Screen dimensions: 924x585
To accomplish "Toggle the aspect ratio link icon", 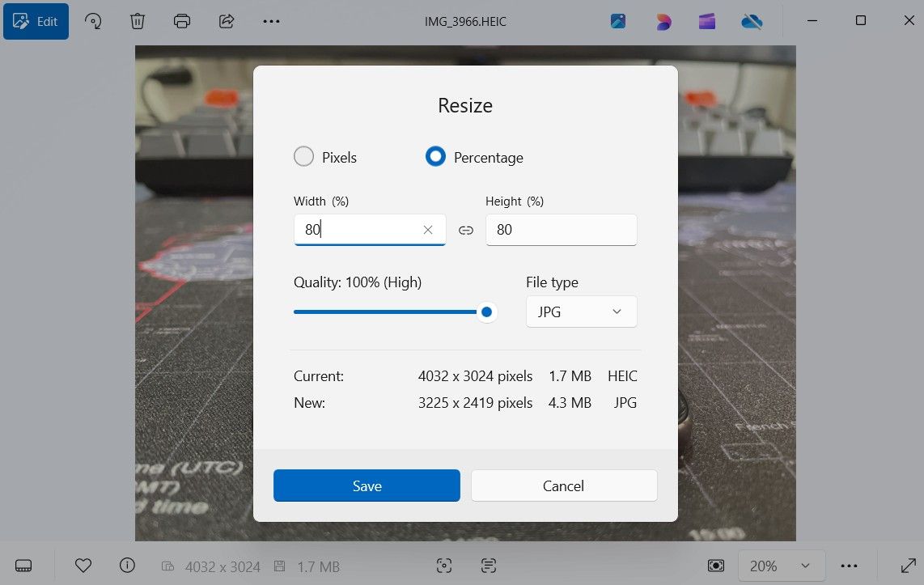I will [466, 231].
